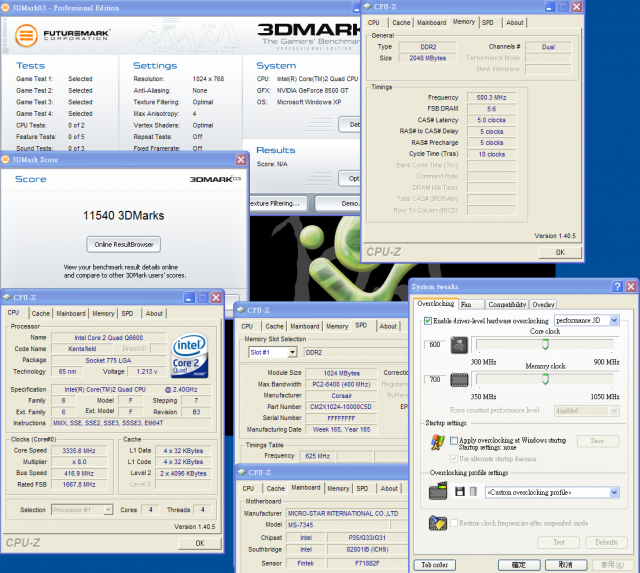Click the Texture Filtering button in 3DMark03
Viewport: 640px width, 573px height.
[x=279, y=203]
